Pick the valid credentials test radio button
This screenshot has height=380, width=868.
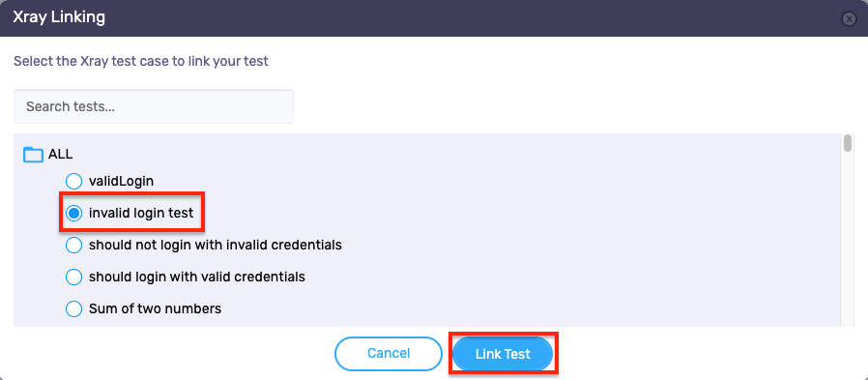[73, 277]
